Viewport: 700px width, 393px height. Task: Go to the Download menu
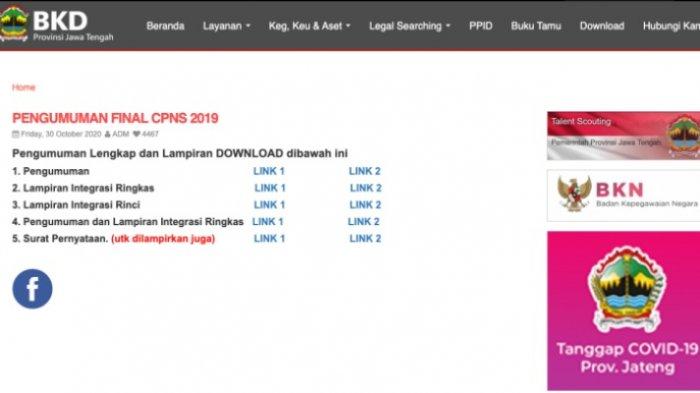(x=602, y=26)
